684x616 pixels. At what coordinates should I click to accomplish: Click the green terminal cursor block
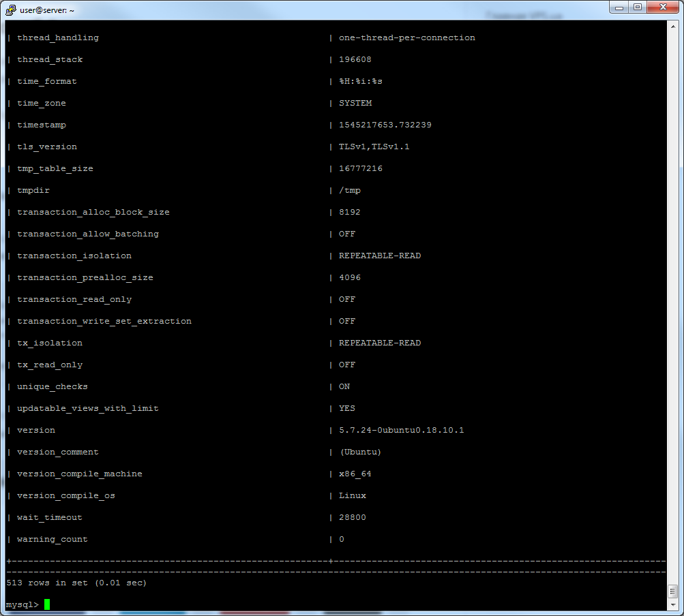47,604
